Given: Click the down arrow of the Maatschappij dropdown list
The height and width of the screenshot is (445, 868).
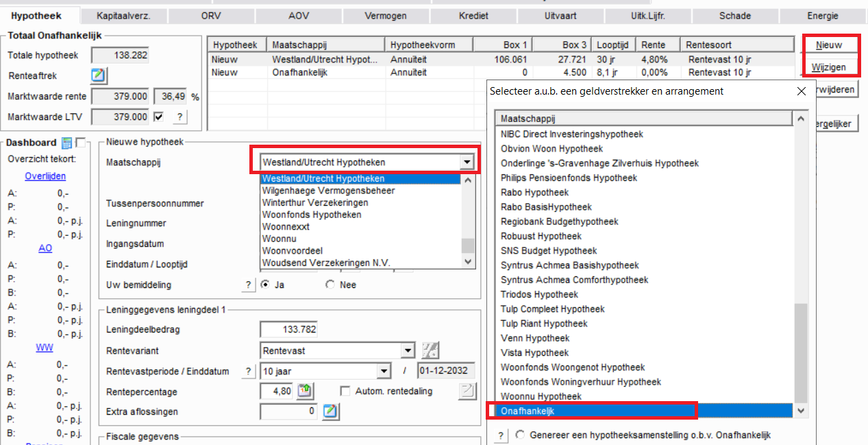Looking at the screenshot, I should (469, 262).
